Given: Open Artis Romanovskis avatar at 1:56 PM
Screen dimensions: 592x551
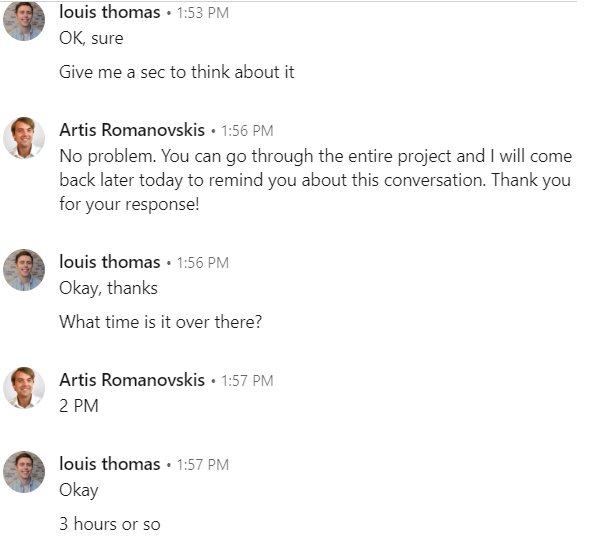Looking at the screenshot, I should (x=24, y=137).
